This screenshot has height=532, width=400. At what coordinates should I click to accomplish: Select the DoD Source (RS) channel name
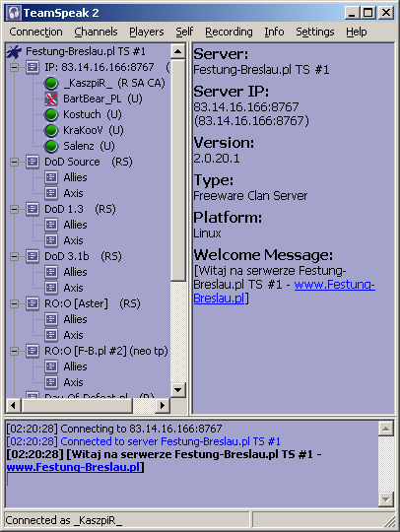point(89,162)
